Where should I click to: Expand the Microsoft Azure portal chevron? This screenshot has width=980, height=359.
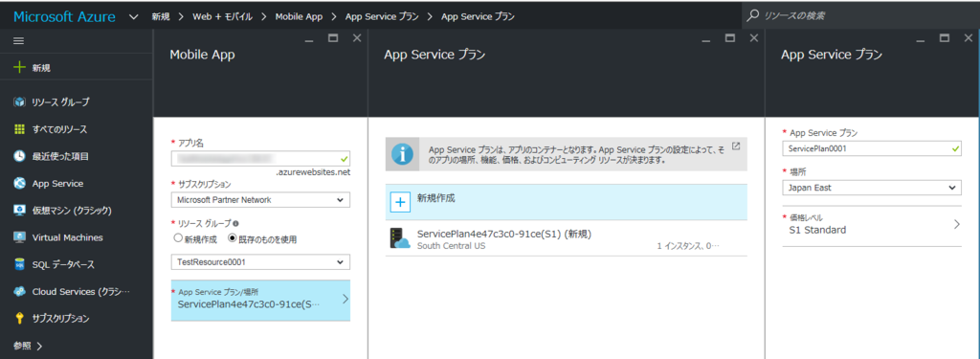pos(133,17)
